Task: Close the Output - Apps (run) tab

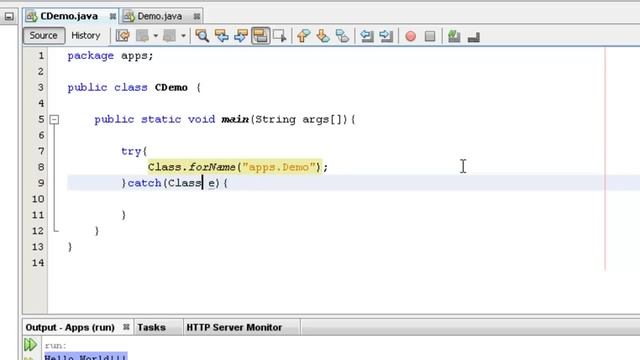Action: pyautogui.click(x=126, y=327)
